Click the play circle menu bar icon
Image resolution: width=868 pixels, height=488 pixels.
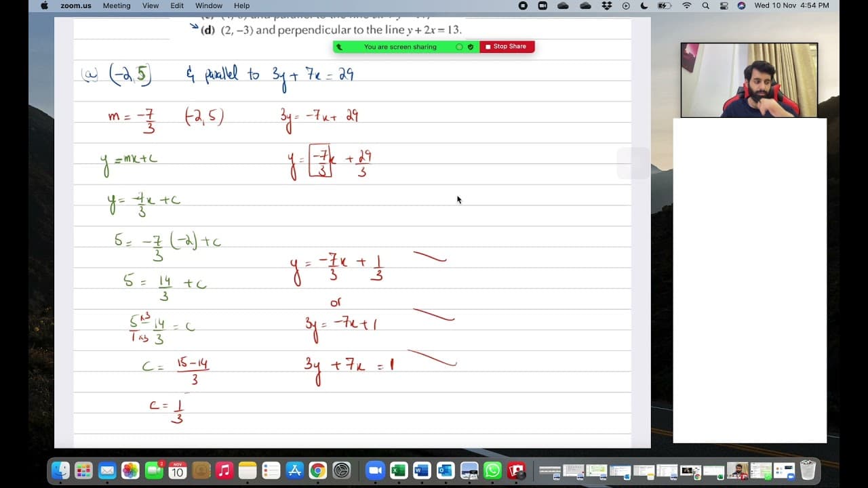tap(626, 5)
